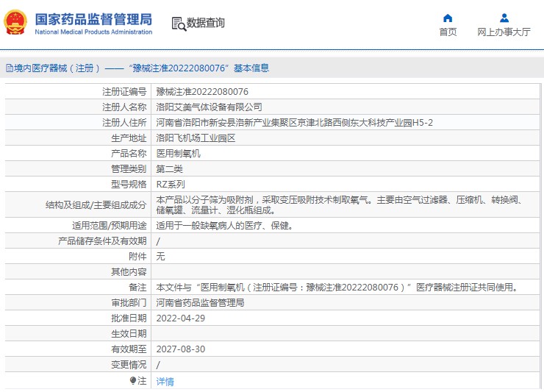
Task: Select the slash value in 变更情况 row
Action: coord(158,365)
